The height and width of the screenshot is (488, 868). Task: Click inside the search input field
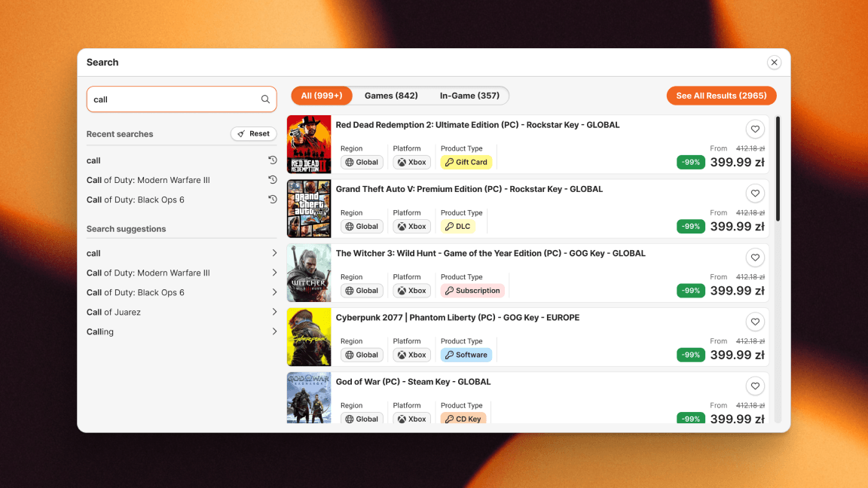pyautogui.click(x=173, y=99)
